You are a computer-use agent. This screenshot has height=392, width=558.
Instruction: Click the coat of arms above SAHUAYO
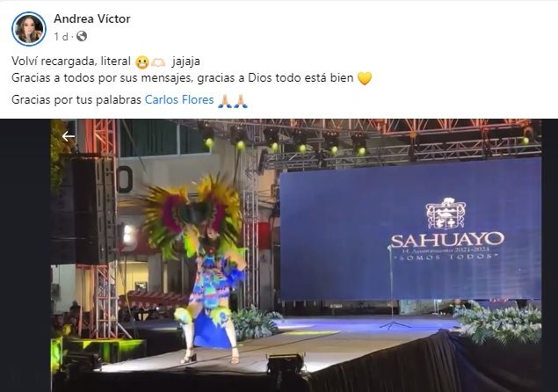[x=446, y=214]
